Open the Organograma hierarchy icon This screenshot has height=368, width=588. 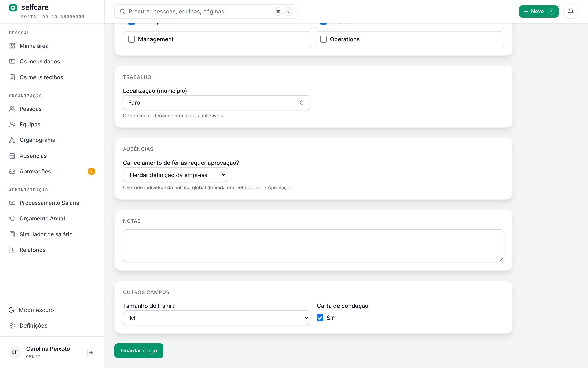[12, 140]
